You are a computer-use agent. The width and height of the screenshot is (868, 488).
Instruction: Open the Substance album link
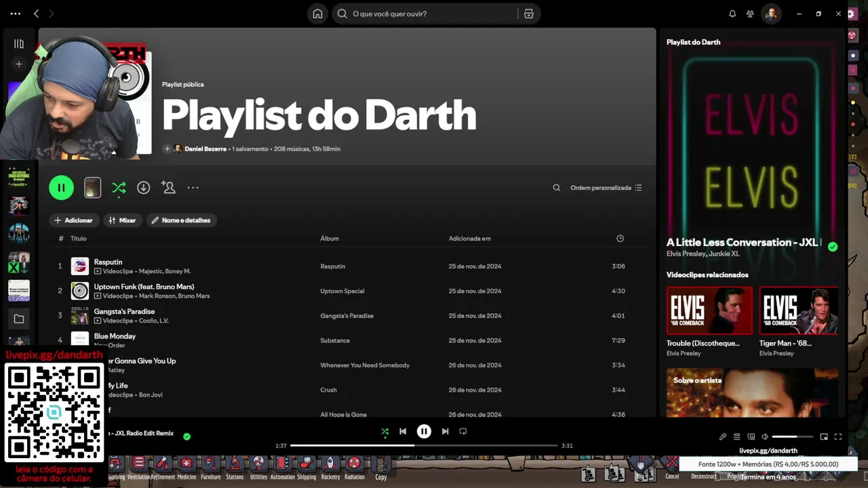335,341
